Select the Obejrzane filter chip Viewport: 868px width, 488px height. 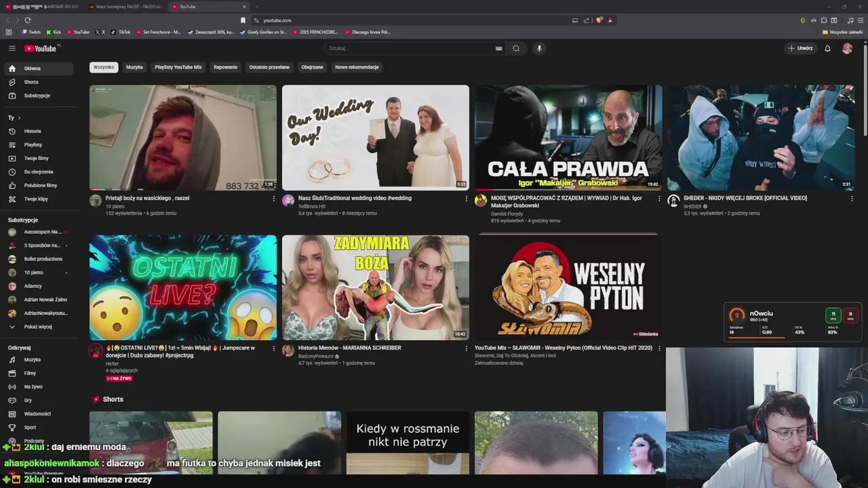[x=313, y=67]
